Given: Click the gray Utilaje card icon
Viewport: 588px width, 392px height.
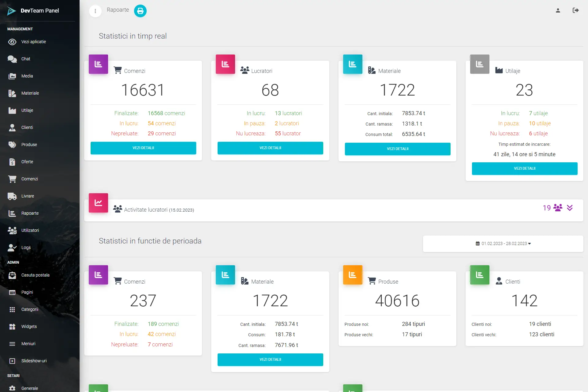Looking at the screenshot, I should coord(479,64).
